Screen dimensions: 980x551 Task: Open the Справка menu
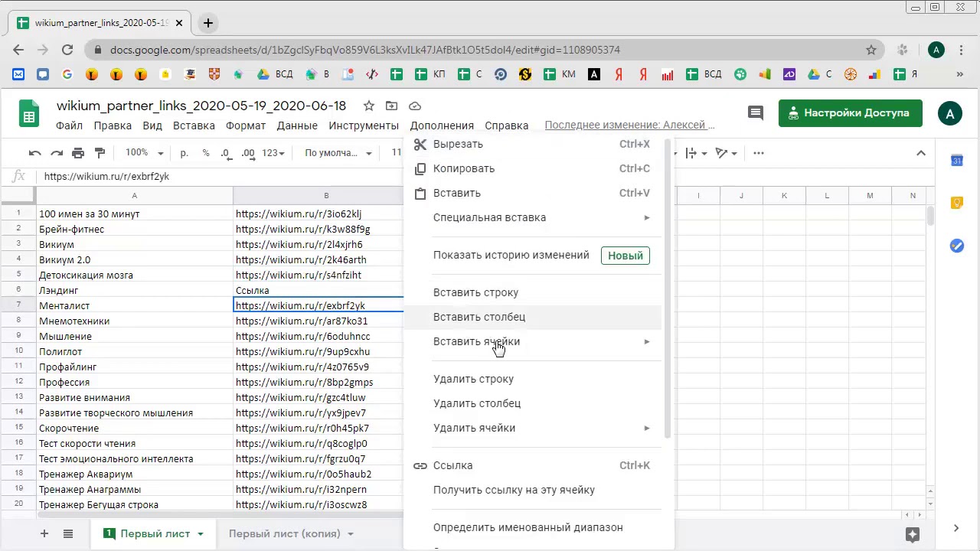pos(507,126)
